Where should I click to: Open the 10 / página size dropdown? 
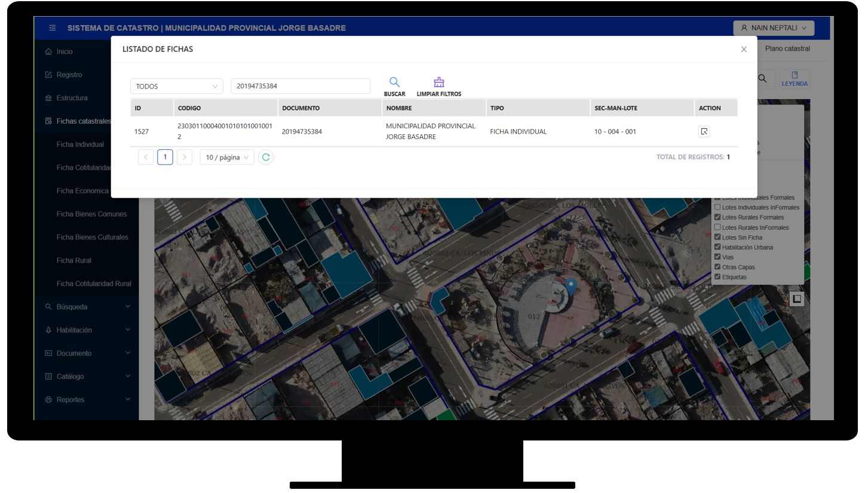tap(226, 158)
